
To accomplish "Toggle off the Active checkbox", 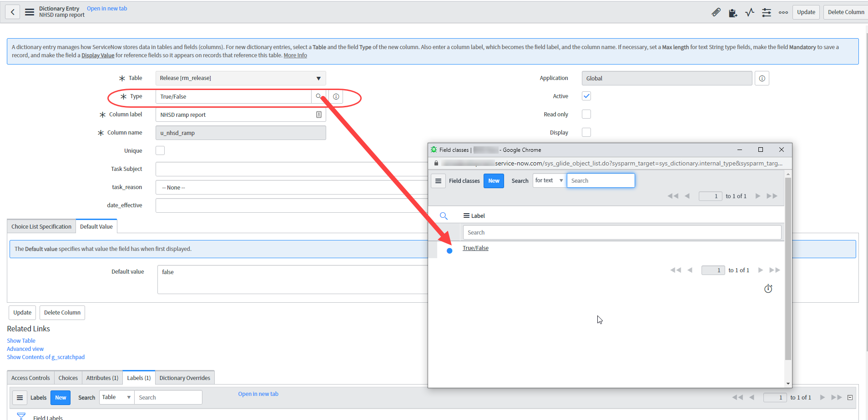I will click(x=586, y=96).
